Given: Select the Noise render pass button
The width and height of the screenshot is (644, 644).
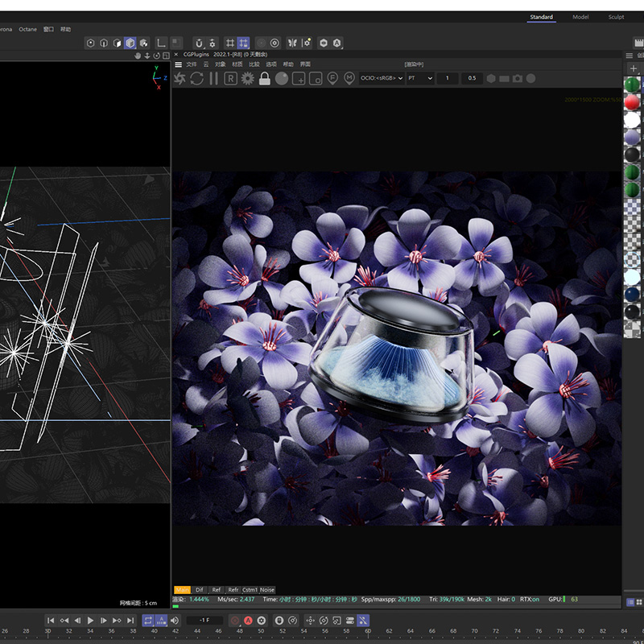Looking at the screenshot, I should click(x=266, y=590).
